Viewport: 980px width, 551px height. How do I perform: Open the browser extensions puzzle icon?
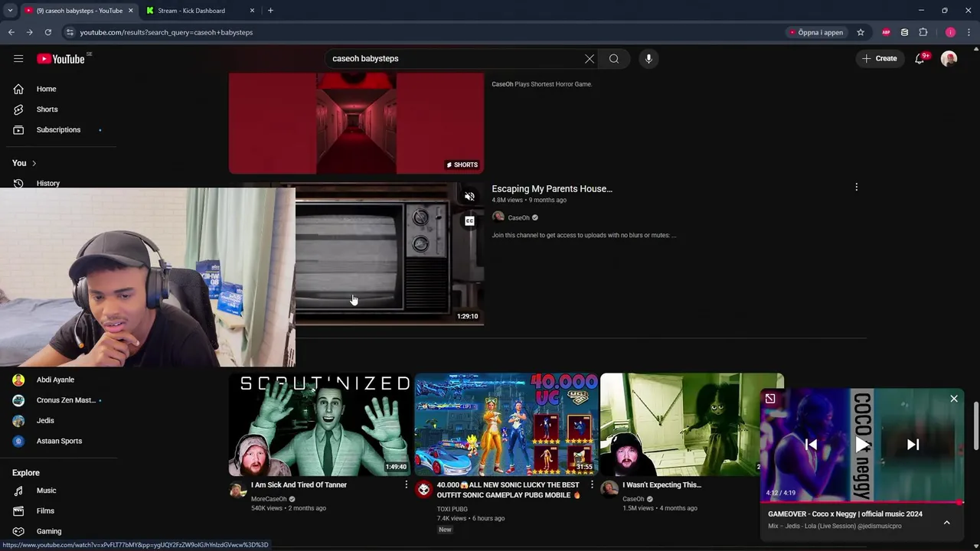point(923,32)
